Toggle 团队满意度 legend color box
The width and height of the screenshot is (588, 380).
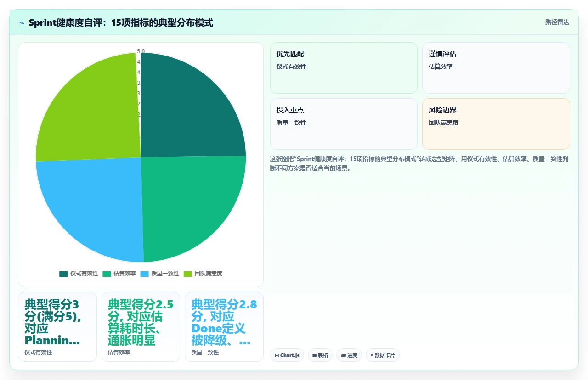point(188,274)
